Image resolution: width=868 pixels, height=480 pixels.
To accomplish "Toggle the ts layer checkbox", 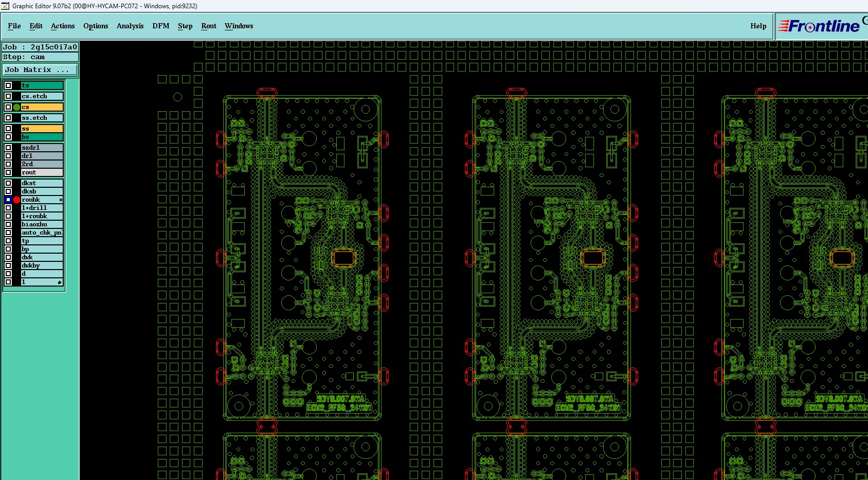I will pyautogui.click(x=8, y=85).
